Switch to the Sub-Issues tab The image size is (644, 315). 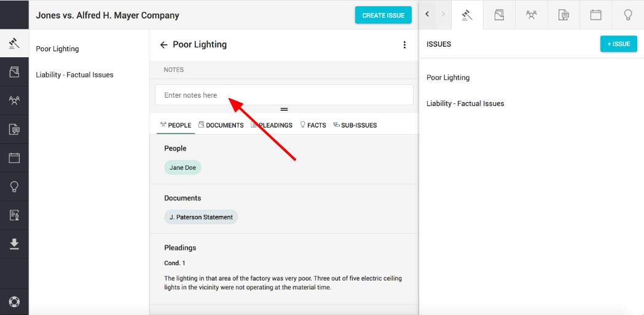355,125
